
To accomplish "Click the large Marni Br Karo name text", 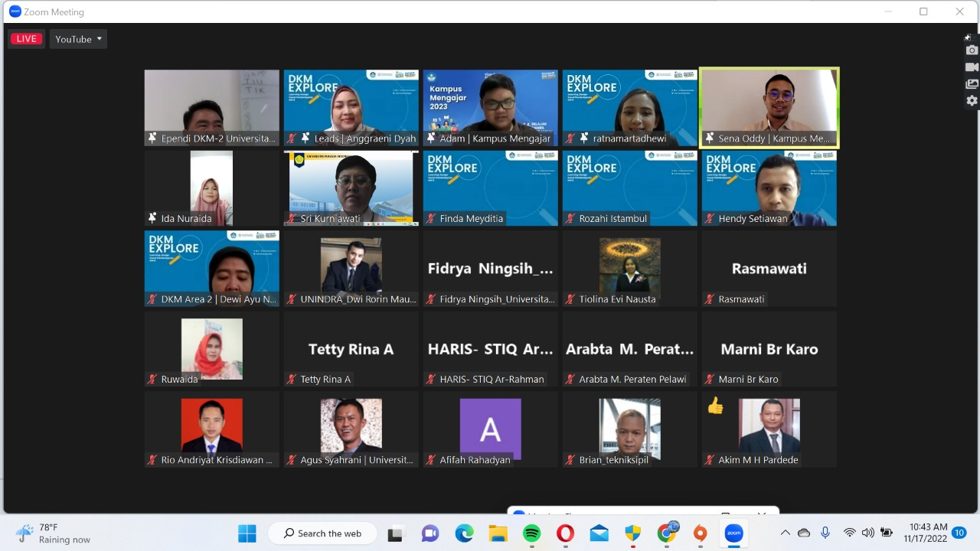I will tap(769, 349).
